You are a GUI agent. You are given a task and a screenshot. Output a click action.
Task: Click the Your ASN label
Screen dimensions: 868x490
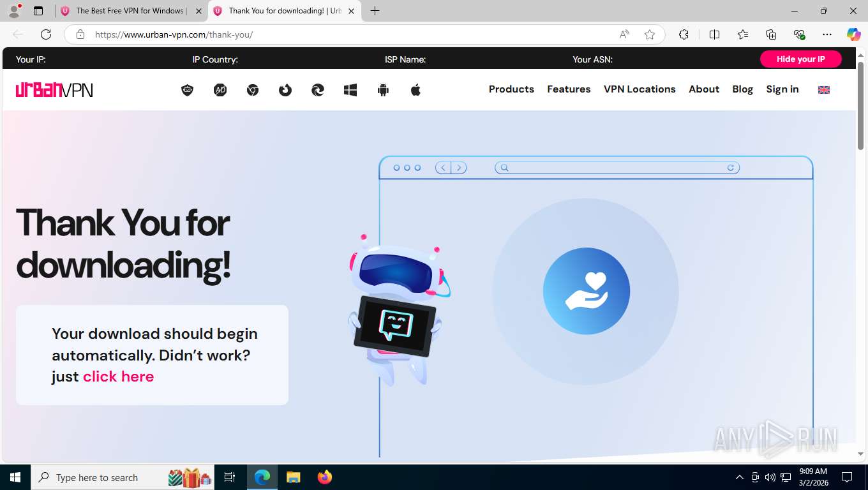click(592, 59)
